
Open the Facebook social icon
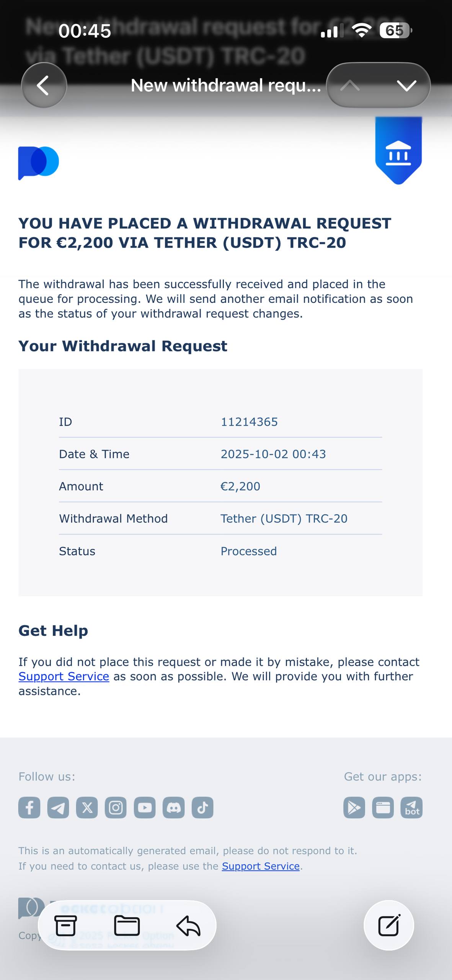pyautogui.click(x=29, y=808)
